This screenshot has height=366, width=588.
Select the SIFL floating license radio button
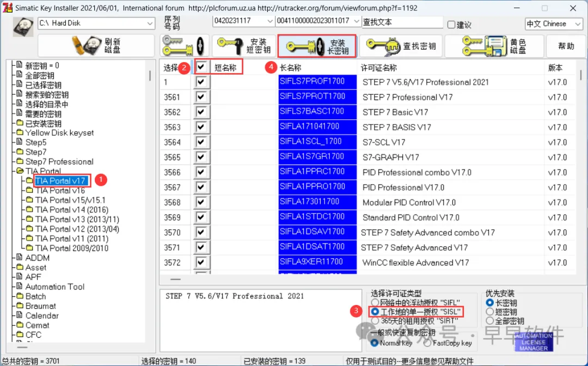[x=375, y=303]
